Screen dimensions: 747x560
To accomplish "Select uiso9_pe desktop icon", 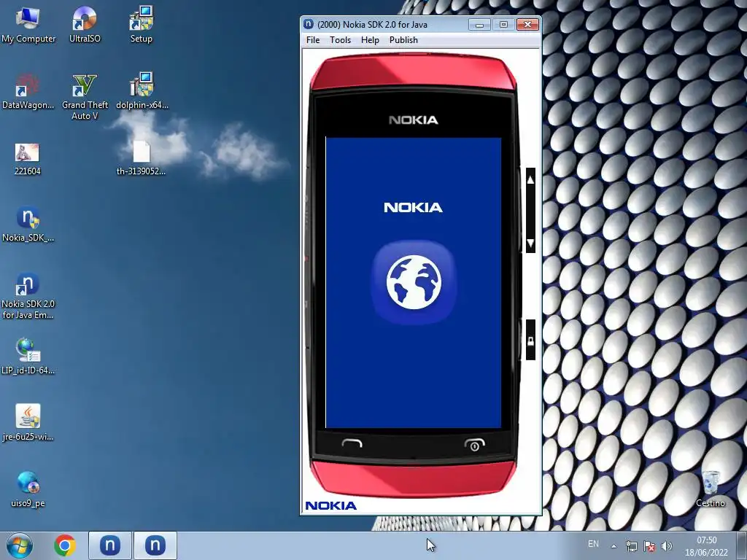I will point(28,489).
